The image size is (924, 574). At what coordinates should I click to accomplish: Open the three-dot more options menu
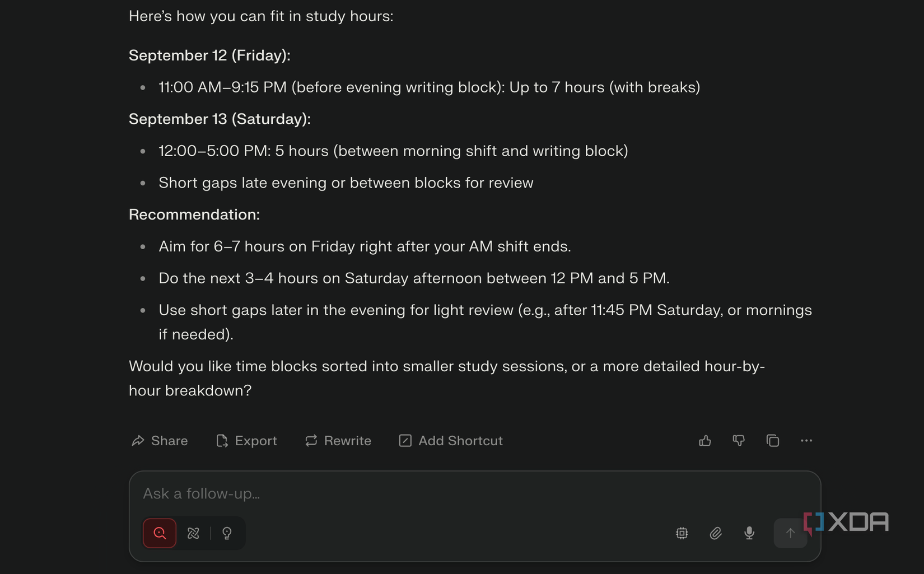click(x=806, y=441)
